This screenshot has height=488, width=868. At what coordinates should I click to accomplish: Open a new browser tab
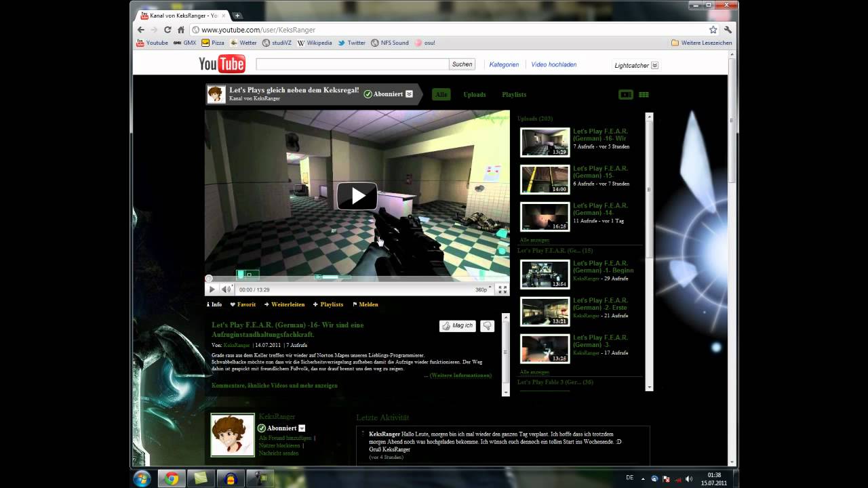[x=237, y=16]
